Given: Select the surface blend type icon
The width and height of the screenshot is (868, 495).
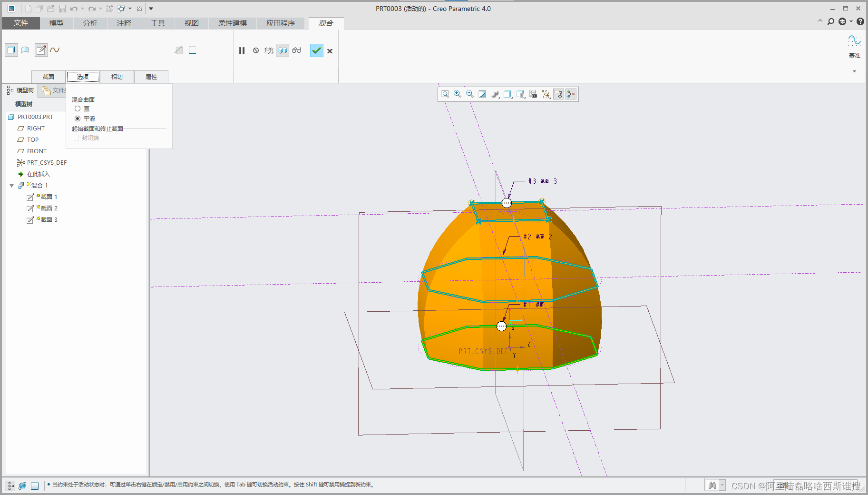Looking at the screenshot, I should tap(25, 50).
